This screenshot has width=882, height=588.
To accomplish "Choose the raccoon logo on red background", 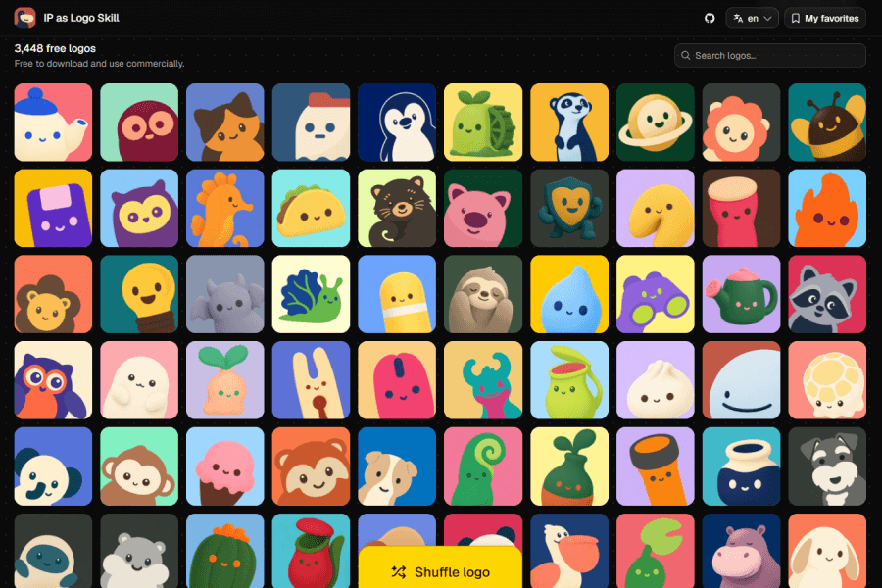I will pos(827,294).
